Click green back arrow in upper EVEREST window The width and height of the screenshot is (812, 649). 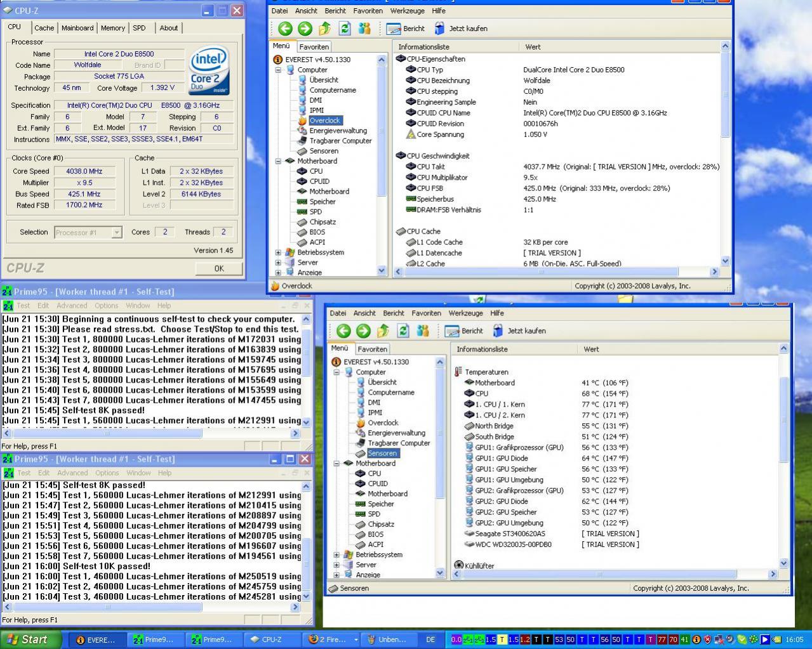click(285, 29)
